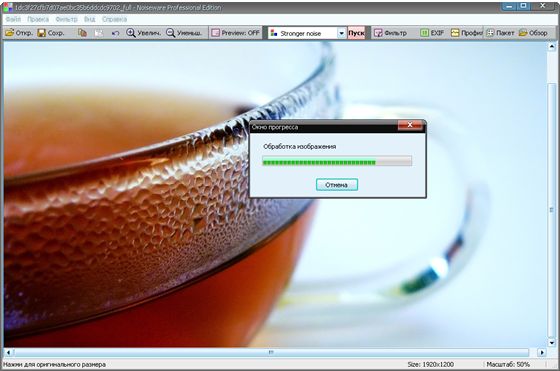Cancel processing with the Отмена button
The height and width of the screenshot is (371, 560).
click(336, 185)
